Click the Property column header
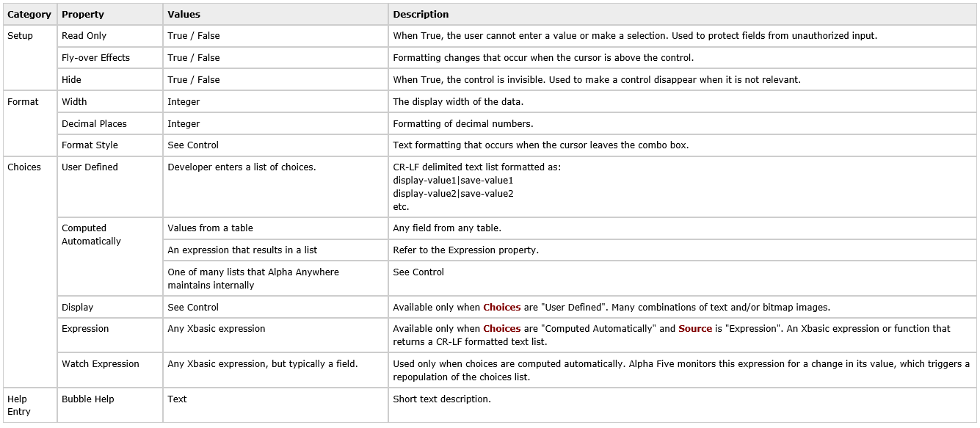 point(110,14)
